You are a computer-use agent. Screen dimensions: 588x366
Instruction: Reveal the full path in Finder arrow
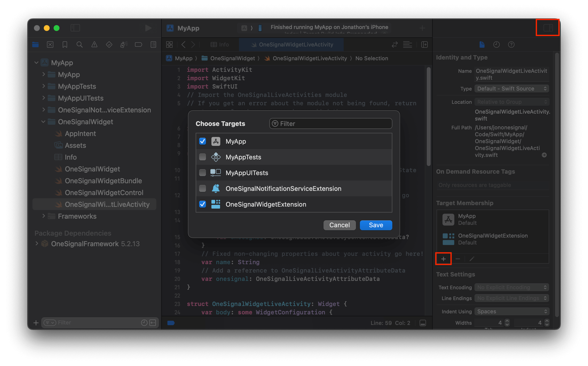click(x=544, y=155)
